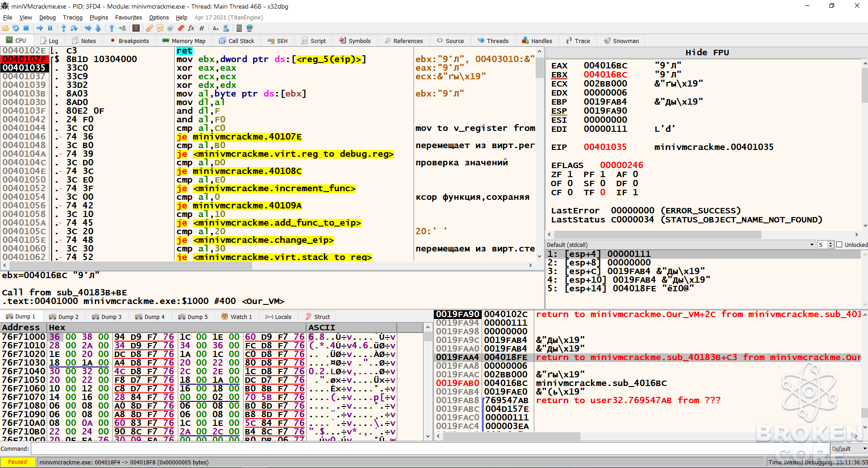The height and width of the screenshot is (468, 868).
Task: Open the Watch 1 tab
Action: 237,317
